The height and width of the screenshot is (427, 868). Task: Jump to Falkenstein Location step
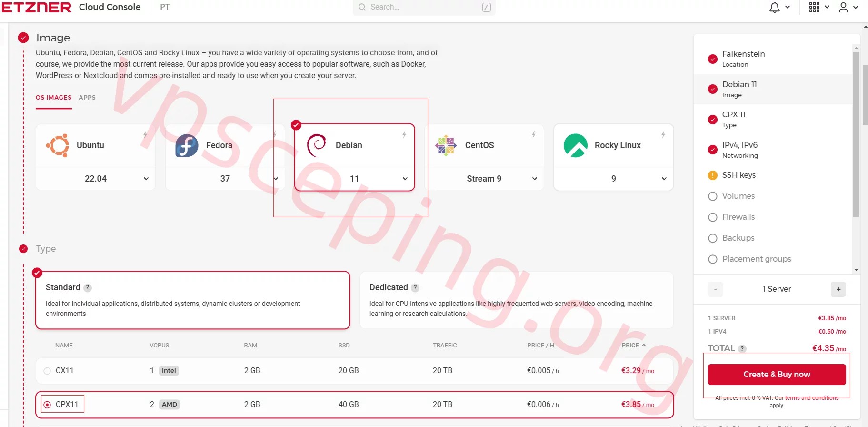tap(773, 59)
